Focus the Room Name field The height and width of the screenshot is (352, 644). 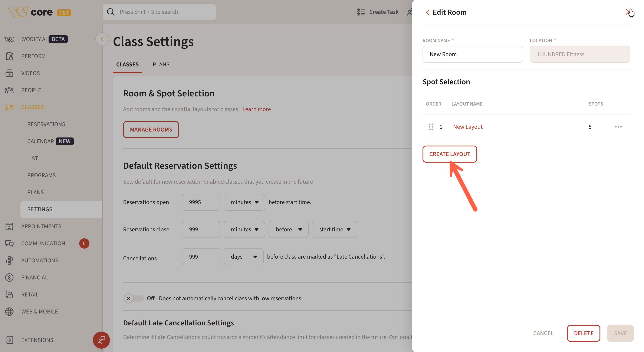coord(472,54)
